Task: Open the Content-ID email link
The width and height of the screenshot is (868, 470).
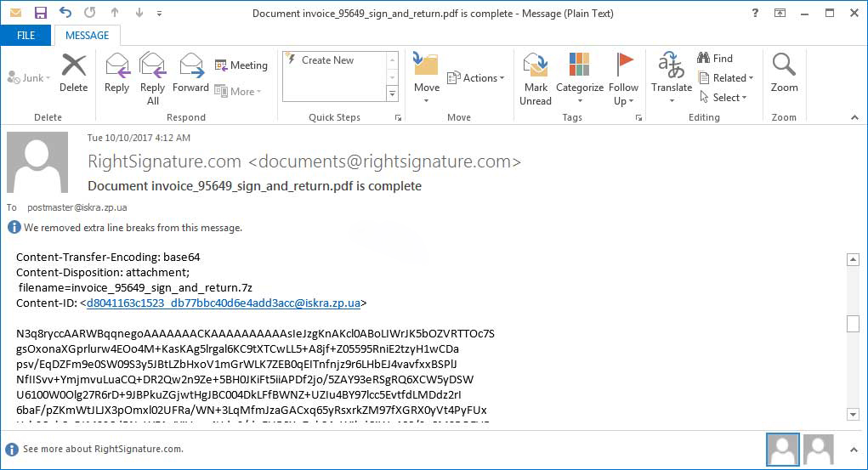Action: click(223, 303)
